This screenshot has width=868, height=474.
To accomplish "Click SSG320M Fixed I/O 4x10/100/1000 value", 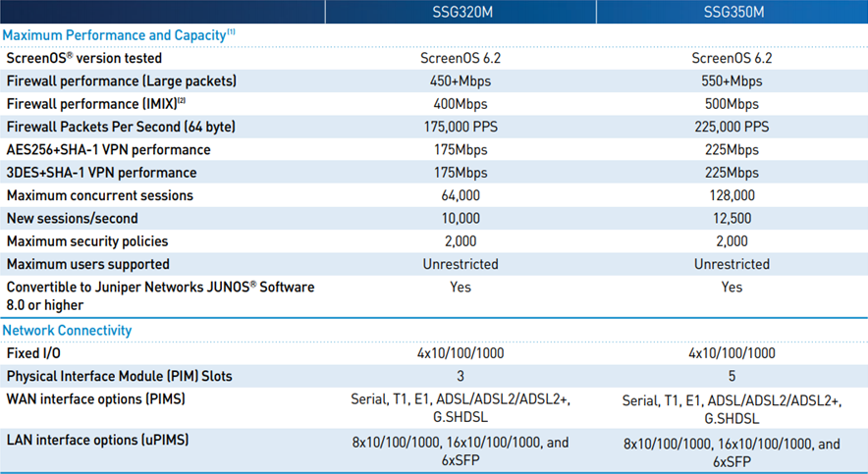I will click(x=461, y=353).
